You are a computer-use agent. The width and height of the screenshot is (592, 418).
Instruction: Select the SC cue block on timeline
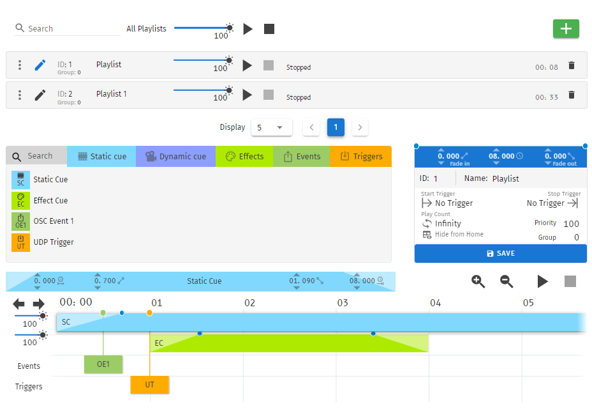point(321,322)
